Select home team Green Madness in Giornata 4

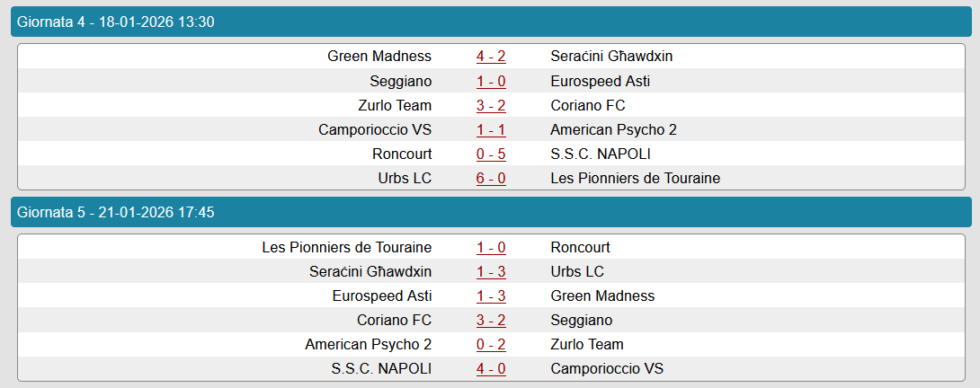[x=379, y=57]
